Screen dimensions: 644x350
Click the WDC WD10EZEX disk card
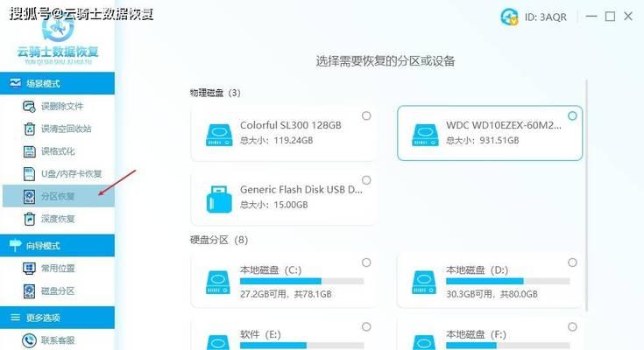point(490,133)
